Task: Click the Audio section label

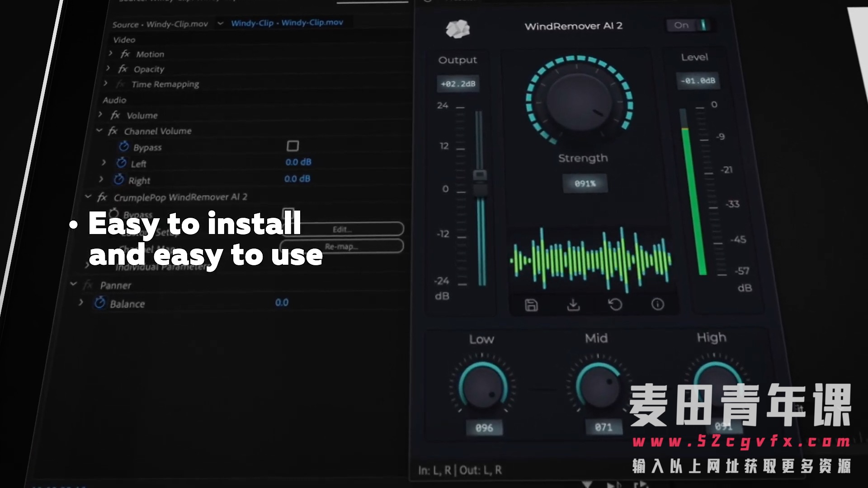Action: coord(114,100)
